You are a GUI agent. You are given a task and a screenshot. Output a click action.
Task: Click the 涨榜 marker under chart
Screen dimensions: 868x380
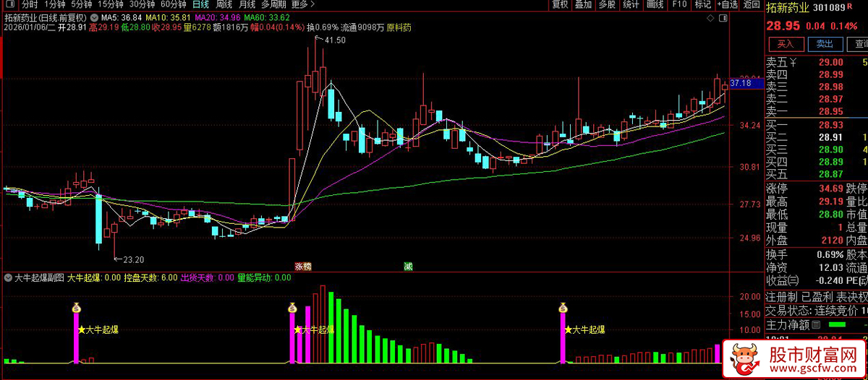303,267
